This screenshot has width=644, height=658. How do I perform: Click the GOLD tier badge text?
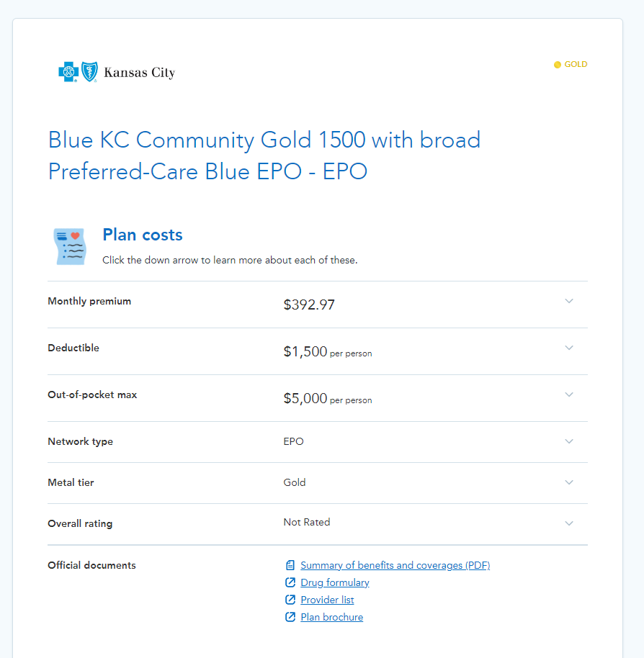click(x=576, y=64)
